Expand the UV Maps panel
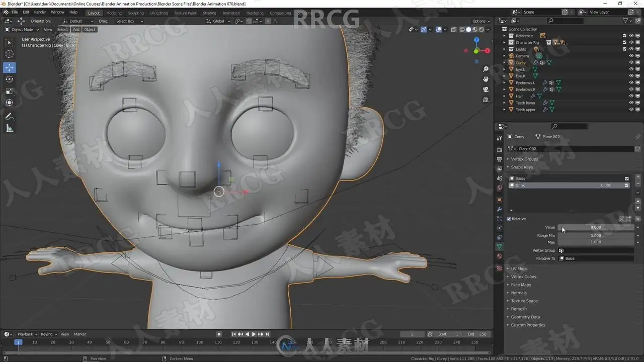 coord(519,268)
